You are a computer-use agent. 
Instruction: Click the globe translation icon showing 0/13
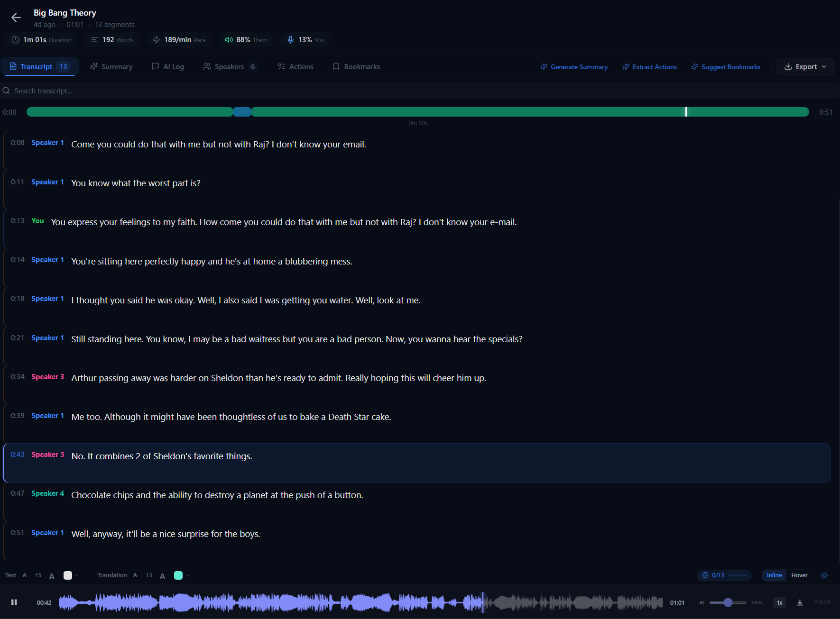[x=705, y=575]
